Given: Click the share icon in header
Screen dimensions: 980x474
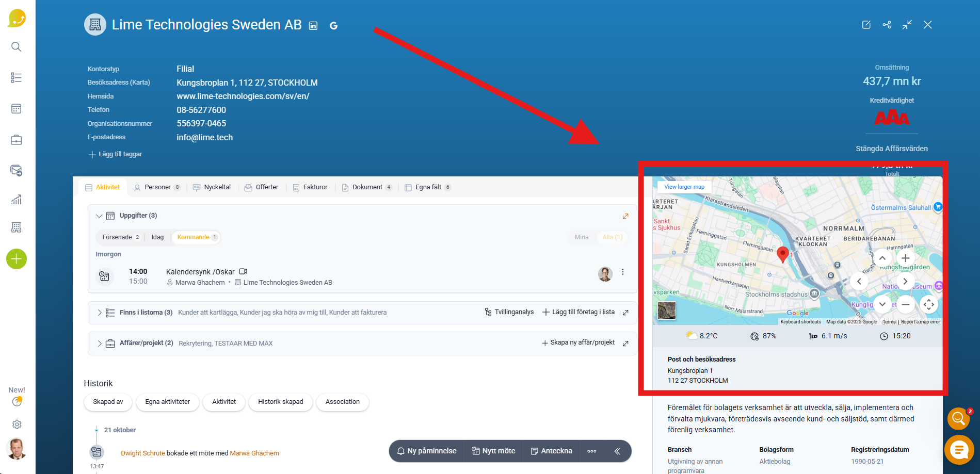Looking at the screenshot, I should point(887,25).
